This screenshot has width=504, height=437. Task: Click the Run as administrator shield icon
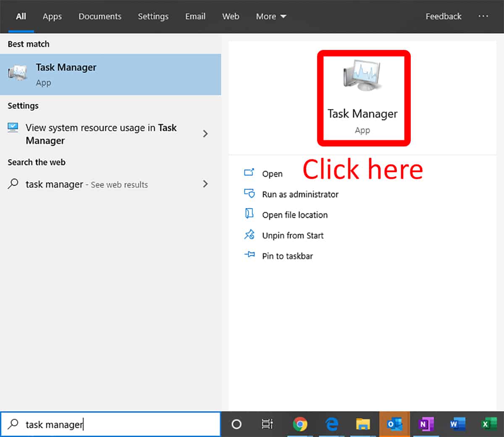tap(249, 193)
